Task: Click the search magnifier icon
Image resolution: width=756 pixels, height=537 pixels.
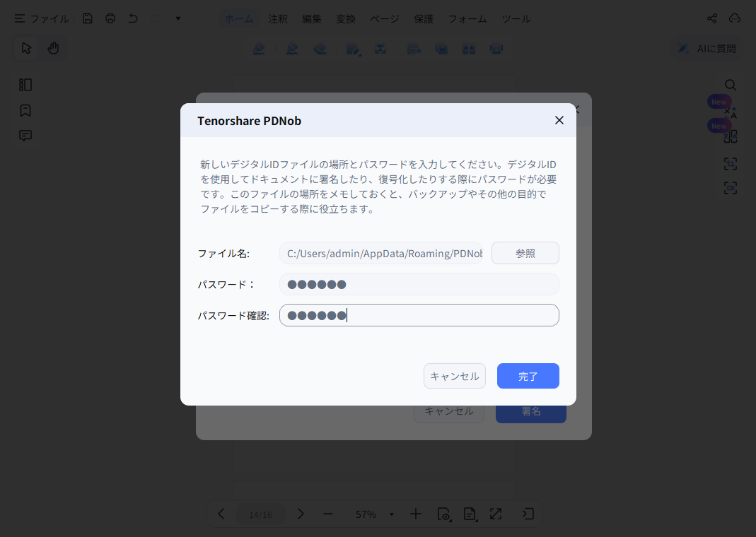Action: click(x=731, y=85)
